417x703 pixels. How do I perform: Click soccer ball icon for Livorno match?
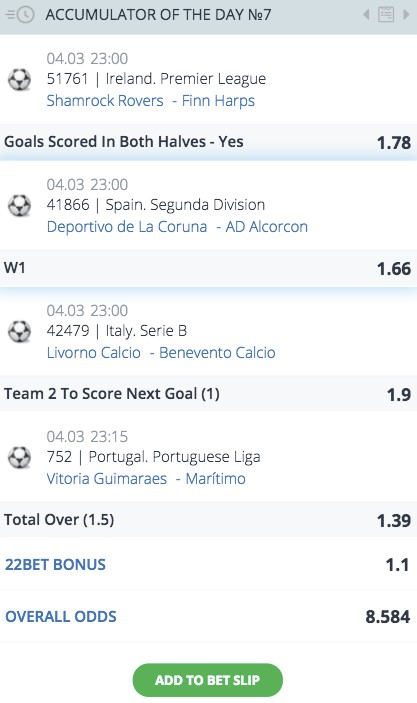20,331
